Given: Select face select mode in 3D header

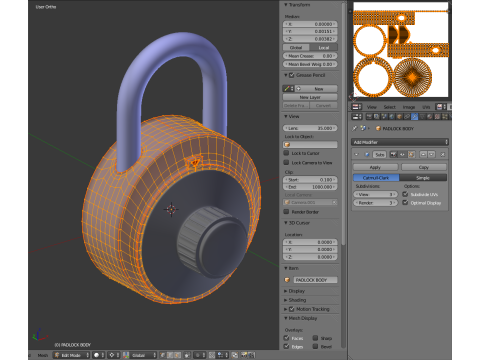Looking at the screenshot, I should tap(177, 355).
